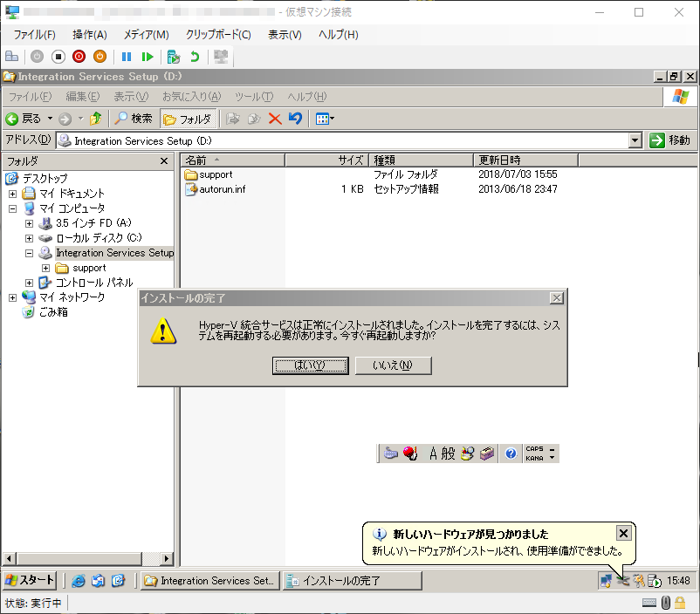This screenshot has width=700, height=614.
Task: Click はい(Y) to restart now
Action: pyautogui.click(x=310, y=365)
